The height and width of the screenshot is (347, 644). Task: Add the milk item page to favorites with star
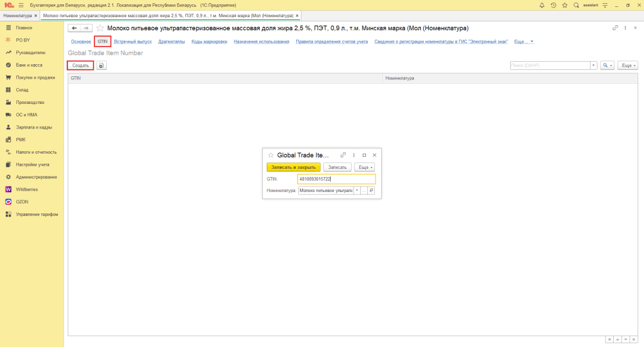(x=100, y=28)
